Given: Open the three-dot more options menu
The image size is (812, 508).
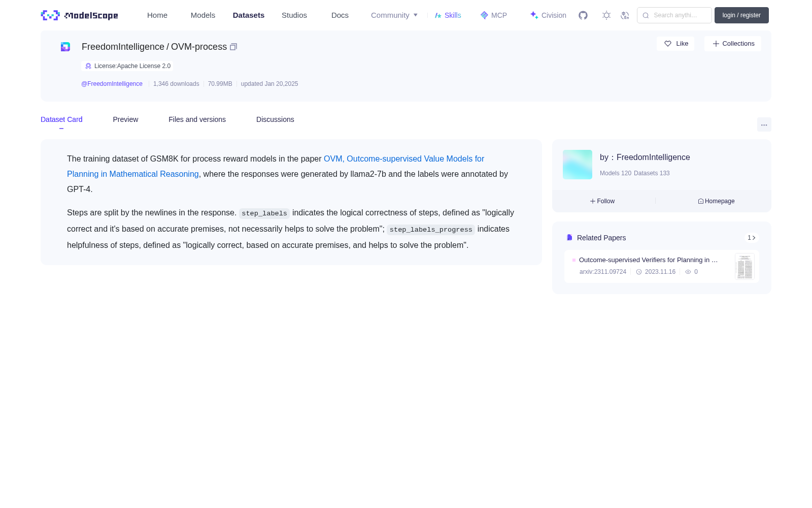Looking at the screenshot, I should (x=764, y=124).
